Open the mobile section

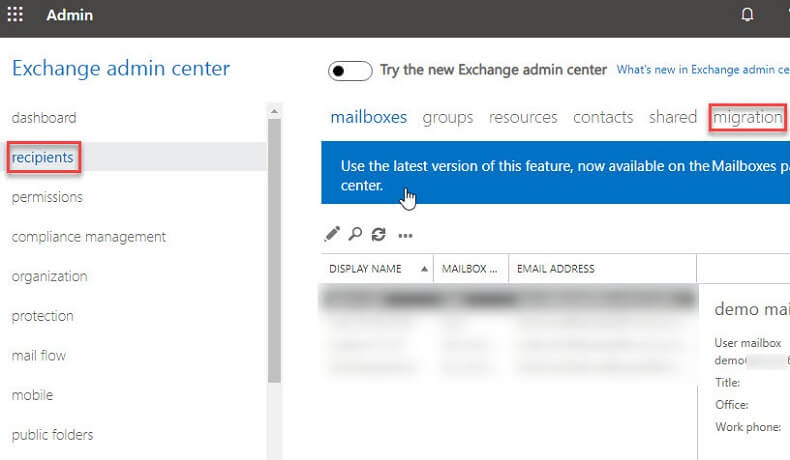point(32,395)
